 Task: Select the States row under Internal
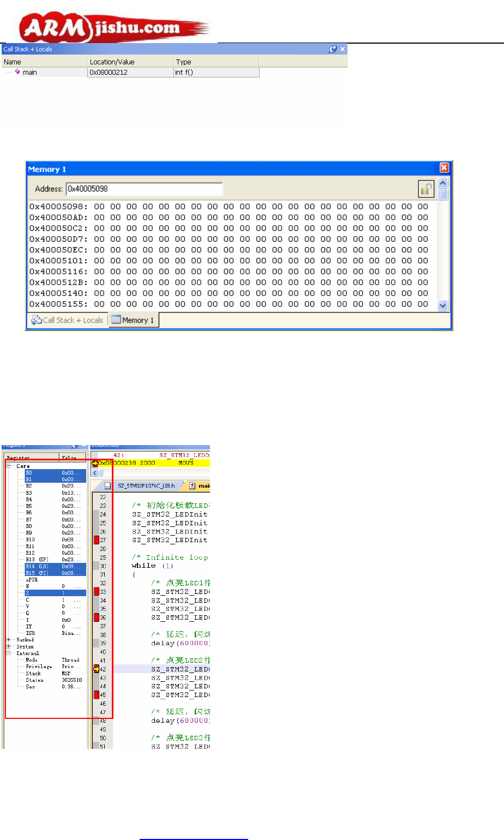(55, 680)
